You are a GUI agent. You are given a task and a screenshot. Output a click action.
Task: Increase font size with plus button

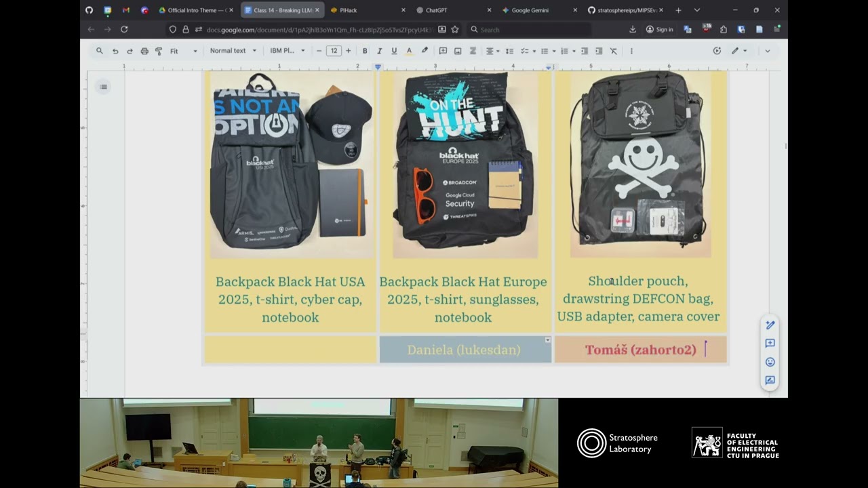349,51
